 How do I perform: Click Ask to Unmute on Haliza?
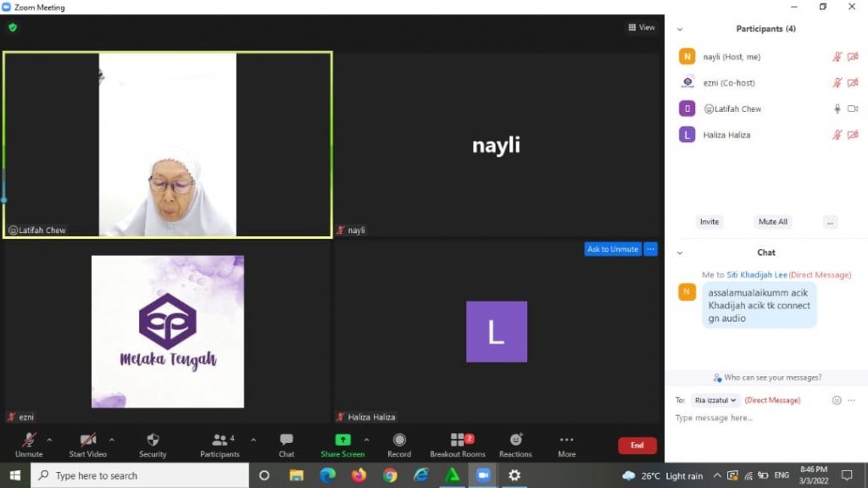pos(612,249)
